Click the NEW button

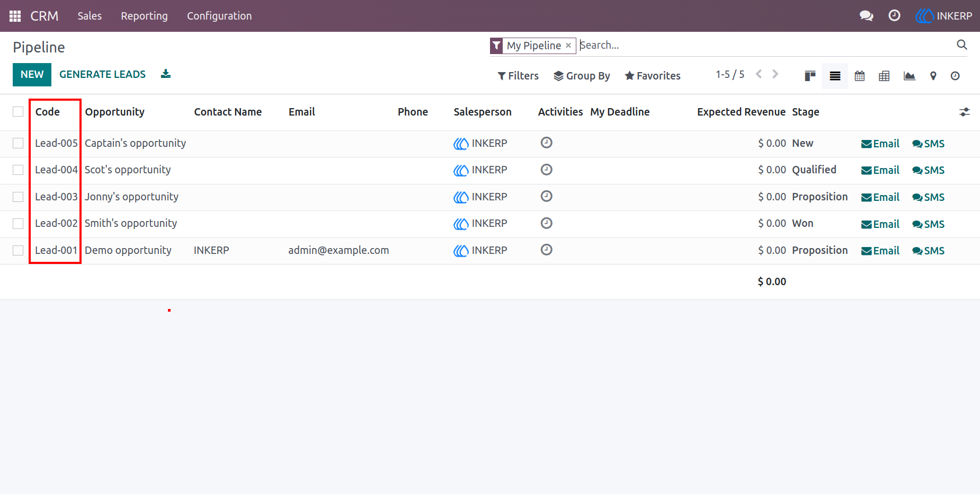click(x=32, y=75)
